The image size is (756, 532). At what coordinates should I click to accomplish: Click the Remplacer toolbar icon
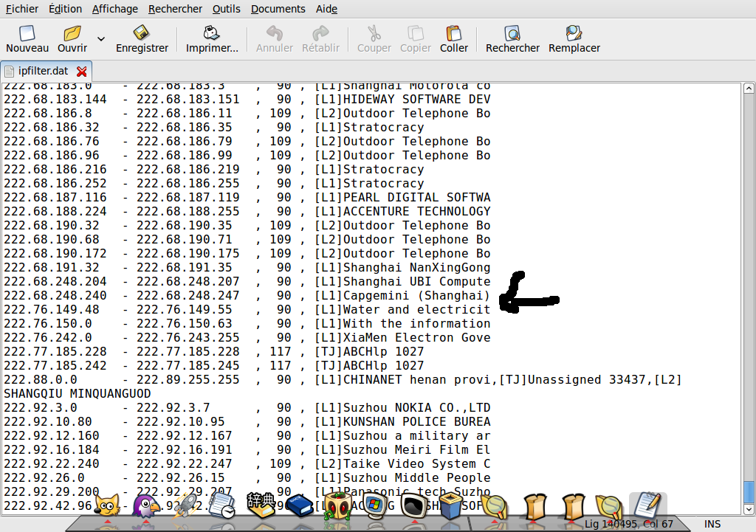point(574,33)
